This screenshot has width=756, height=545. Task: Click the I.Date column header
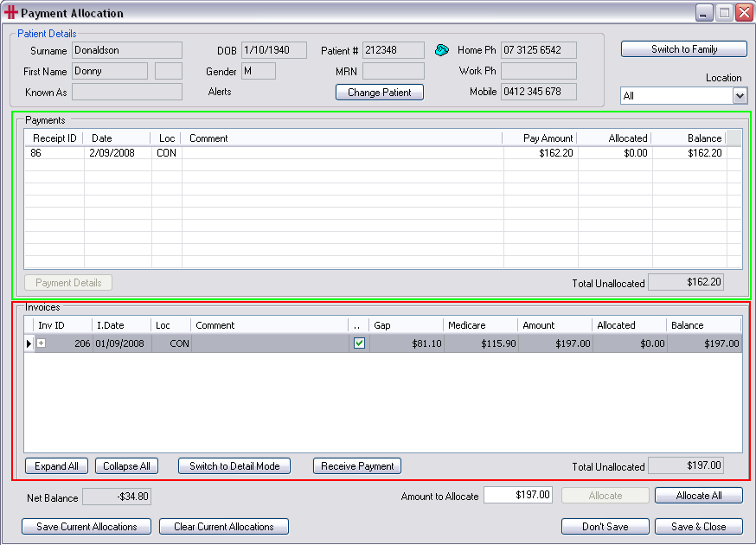[x=121, y=325]
